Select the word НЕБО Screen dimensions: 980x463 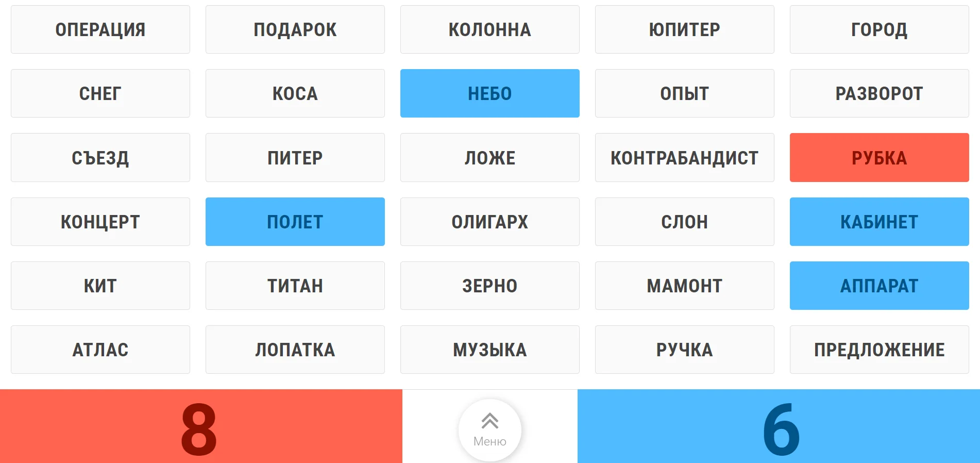[489, 93]
